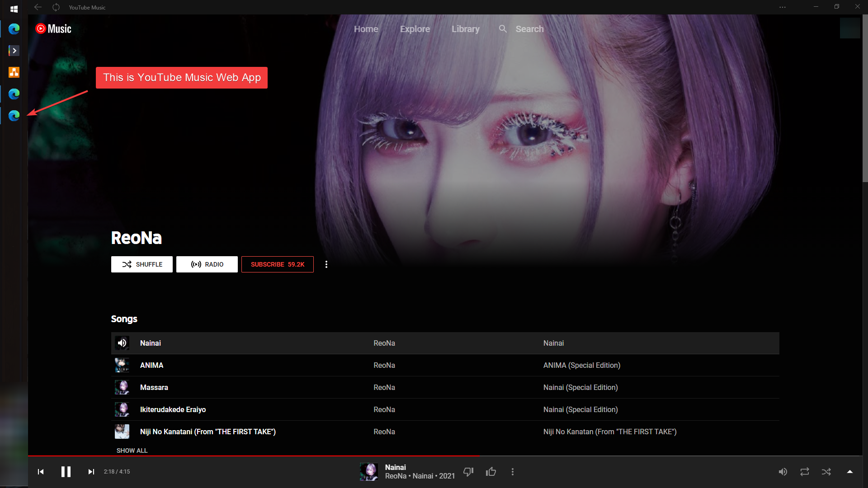Show all songs via SHOW ALL
Image resolution: width=868 pixels, height=488 pixels.
[132, 450]
